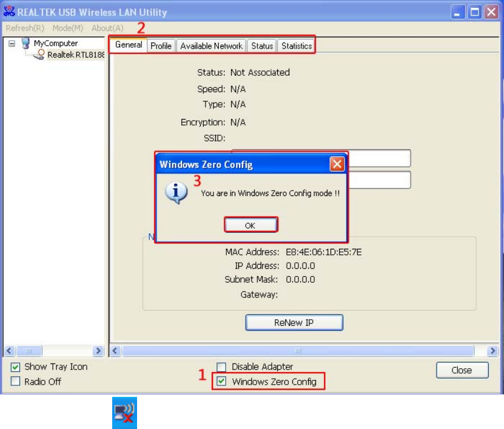The image size is (504, 429).
Task: Click the main panel left scroll arrow
Action: [x=115, y=351]
